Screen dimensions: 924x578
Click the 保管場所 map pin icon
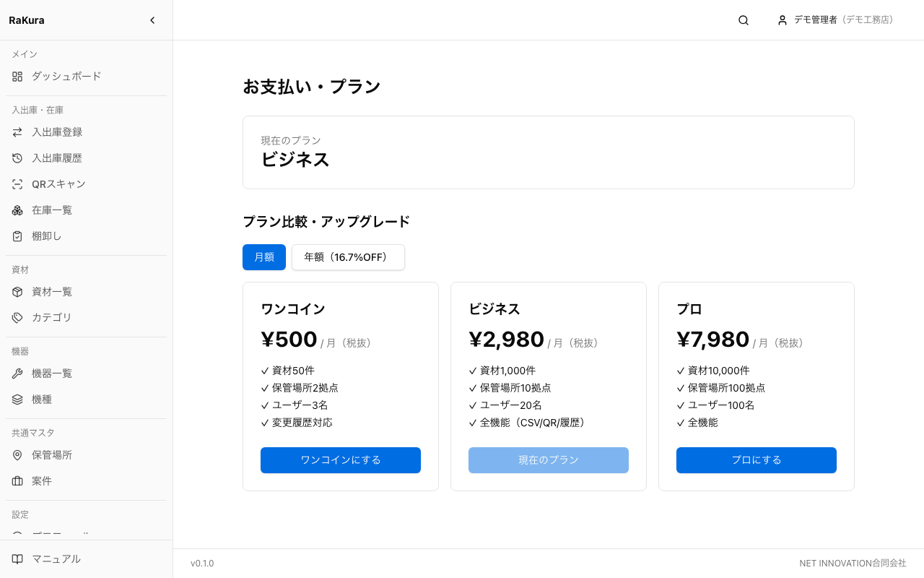click(17, 455)
